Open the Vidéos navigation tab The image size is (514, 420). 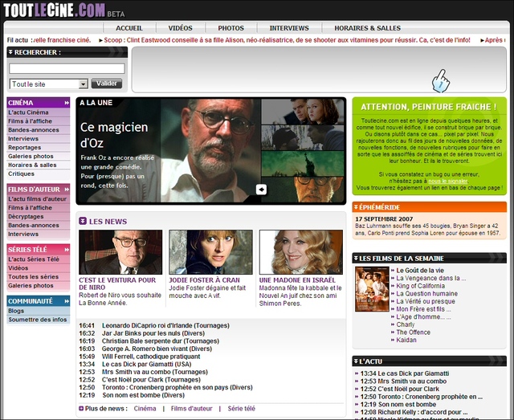click(x=180, y=28)
